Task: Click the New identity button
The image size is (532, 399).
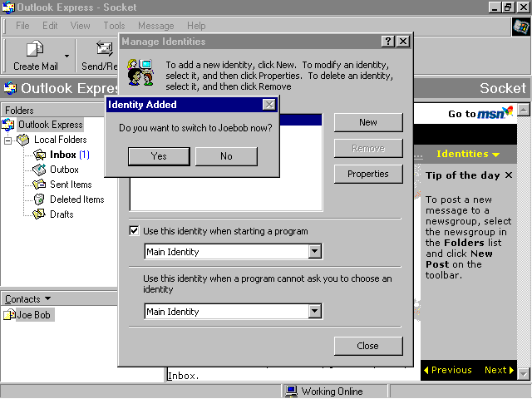Action: click(368, 122)
